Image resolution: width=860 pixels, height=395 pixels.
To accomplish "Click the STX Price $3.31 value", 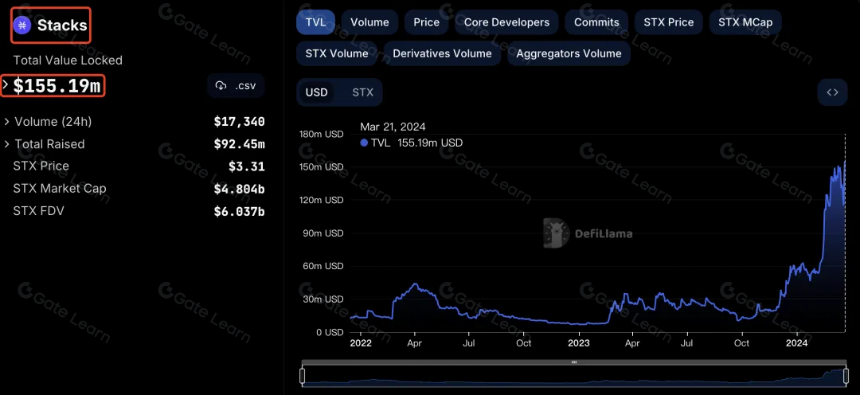I will click(246, 166).
